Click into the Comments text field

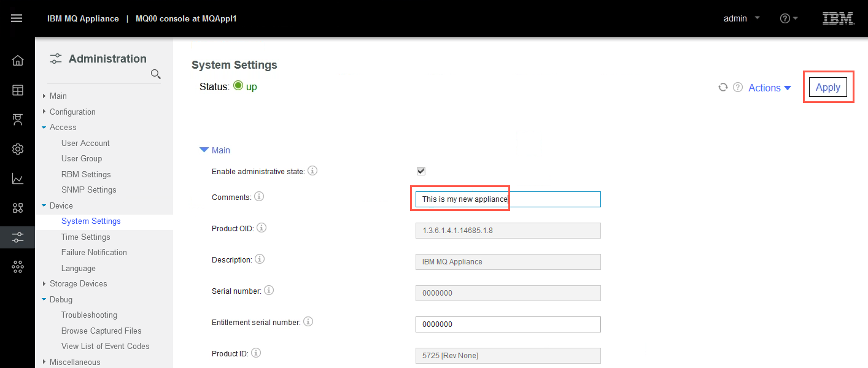click(508, 199)
